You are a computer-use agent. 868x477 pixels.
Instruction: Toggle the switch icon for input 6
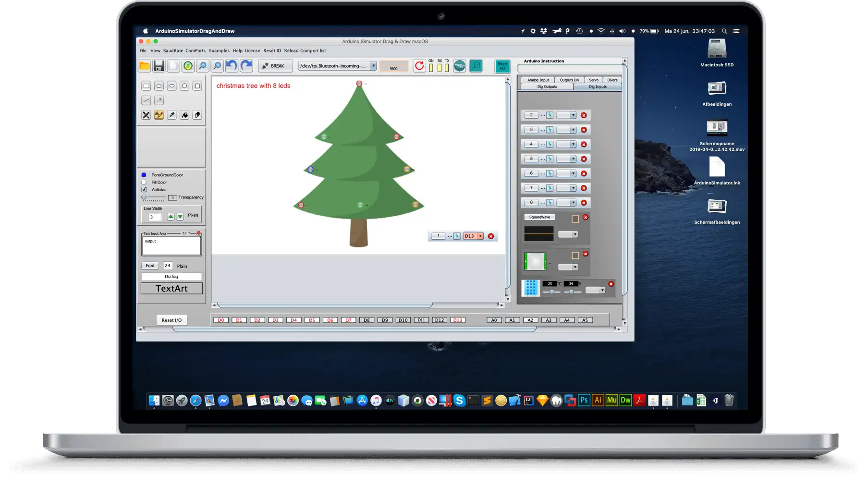(x=550, y=173)
